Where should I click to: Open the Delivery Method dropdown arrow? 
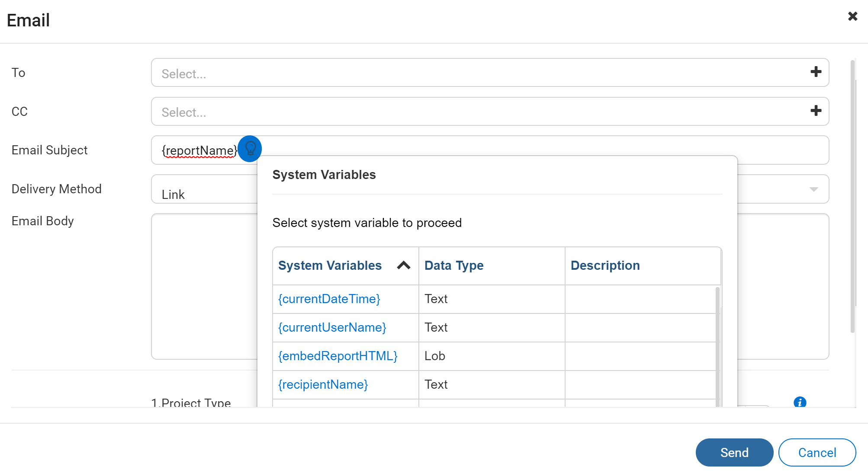click(x=813, y=189)
